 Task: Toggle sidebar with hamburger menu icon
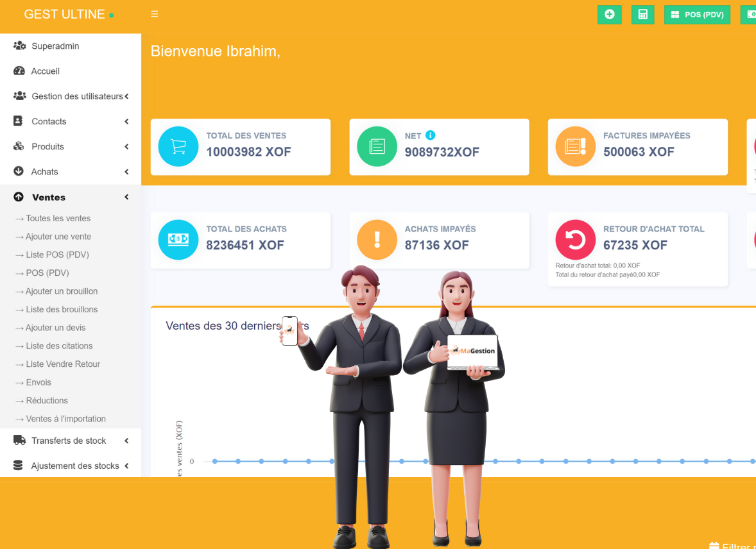pos(155,14)
